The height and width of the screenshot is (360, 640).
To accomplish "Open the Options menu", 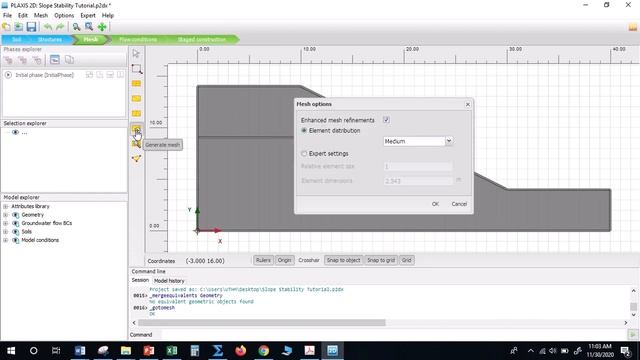I will 64,16.
